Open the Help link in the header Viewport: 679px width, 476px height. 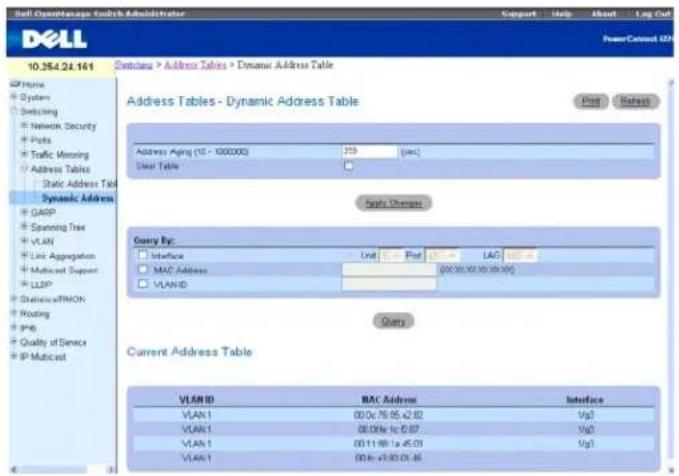[561, 14]
